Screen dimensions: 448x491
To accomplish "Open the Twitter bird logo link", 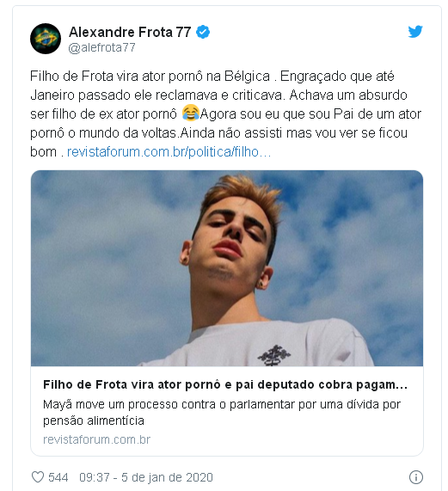I will [415, 32].
